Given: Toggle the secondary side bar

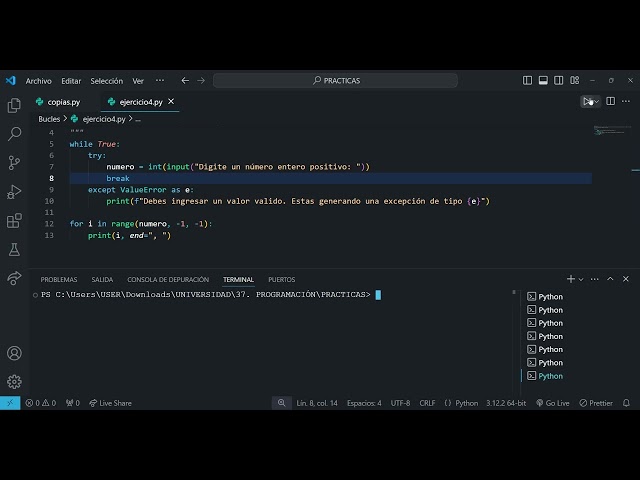Looking at the screenshot, I should (x=559, y=80).
